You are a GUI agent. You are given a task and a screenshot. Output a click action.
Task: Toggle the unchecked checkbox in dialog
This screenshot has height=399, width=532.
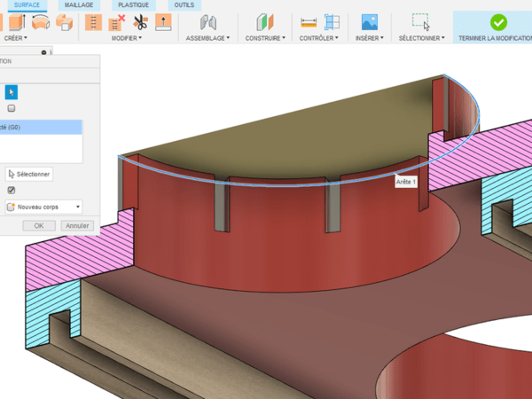pos(12,108)
